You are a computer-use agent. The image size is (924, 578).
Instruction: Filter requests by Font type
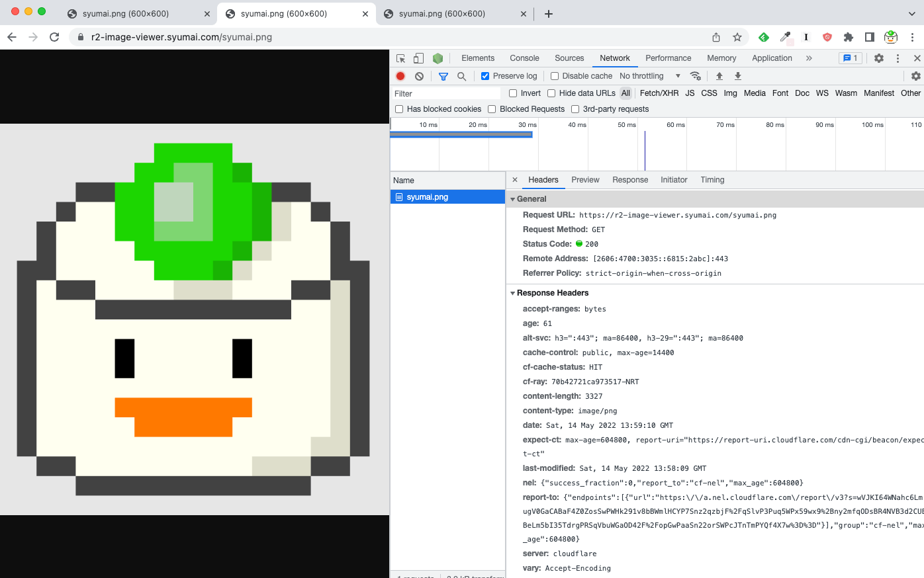[x=780, y=93]
